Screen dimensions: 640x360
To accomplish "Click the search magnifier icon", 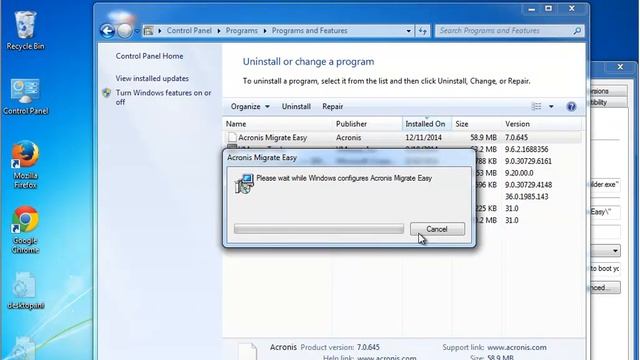I will 577,31.
